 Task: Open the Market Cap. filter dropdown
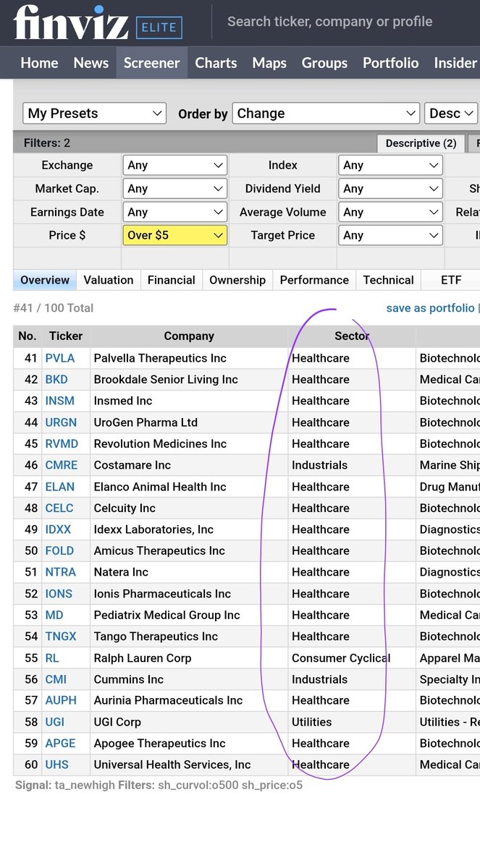174,189
